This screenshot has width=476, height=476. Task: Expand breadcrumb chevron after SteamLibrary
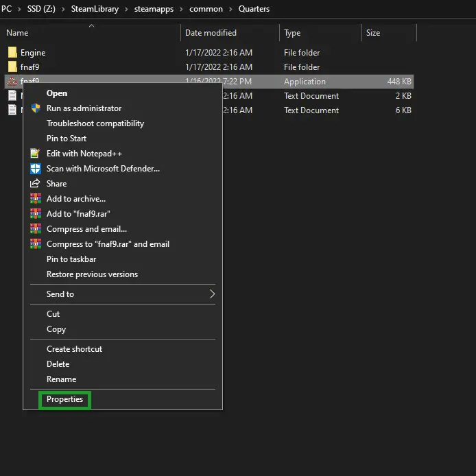[x=126, y=9]
